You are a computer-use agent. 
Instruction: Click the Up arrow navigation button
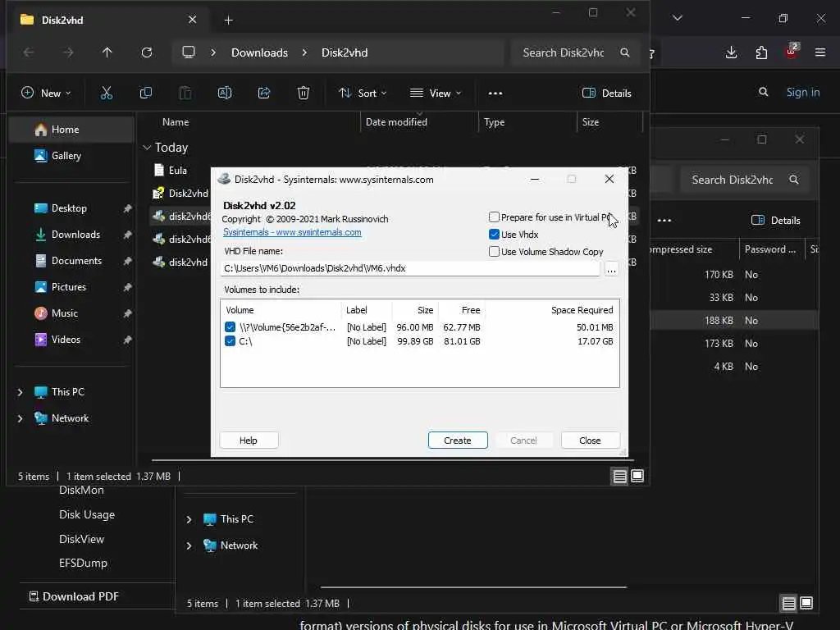107,52
